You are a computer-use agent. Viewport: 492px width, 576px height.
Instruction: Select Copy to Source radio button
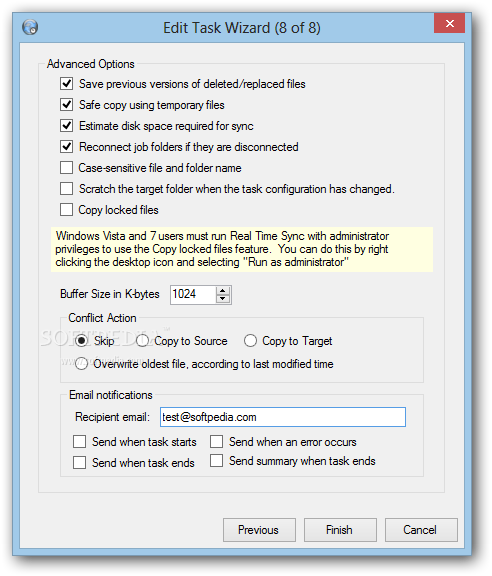click(x=142, y=341)
